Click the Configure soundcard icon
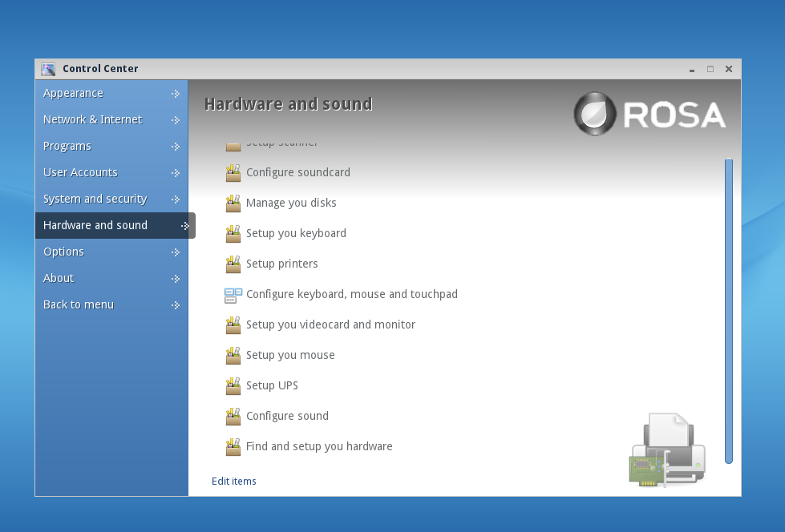The width and height of the screenshot is (785, 532). coord(233,173)
